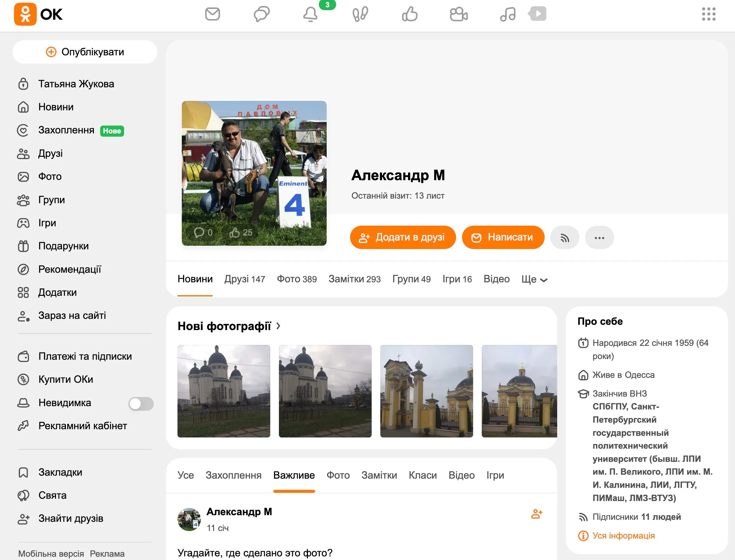The width and height of the screenshot is (735, 560).
Task: Toggle the Невидимка switch
Action: click(141, 404)
